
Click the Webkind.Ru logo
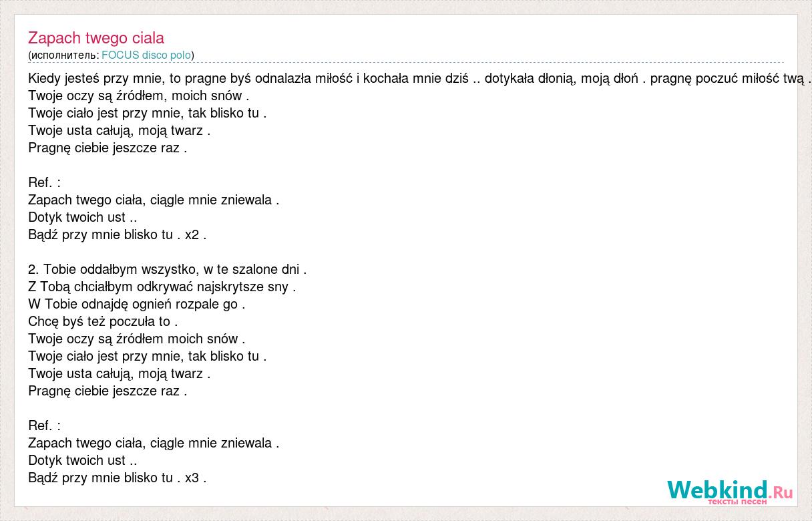click(x=729, y=490)
